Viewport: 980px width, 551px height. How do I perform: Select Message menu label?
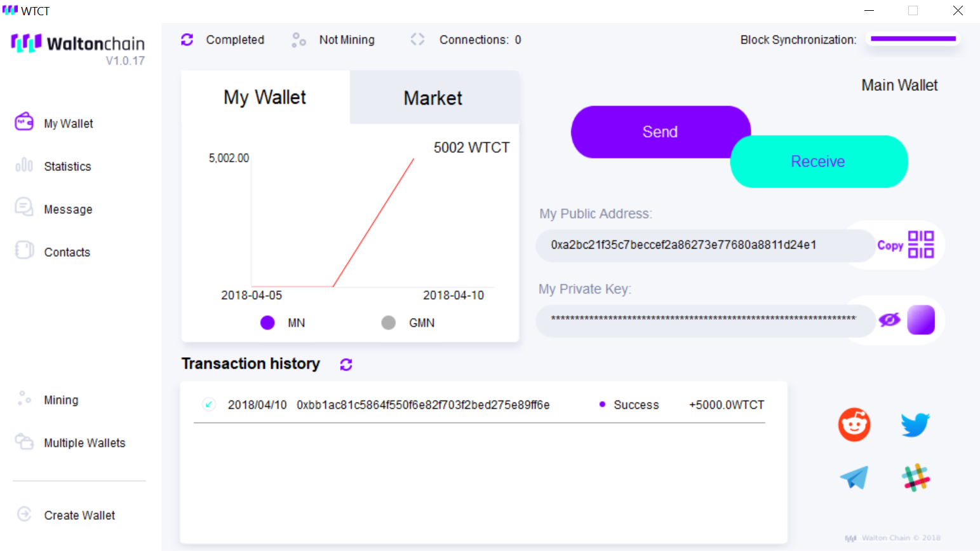68,210
